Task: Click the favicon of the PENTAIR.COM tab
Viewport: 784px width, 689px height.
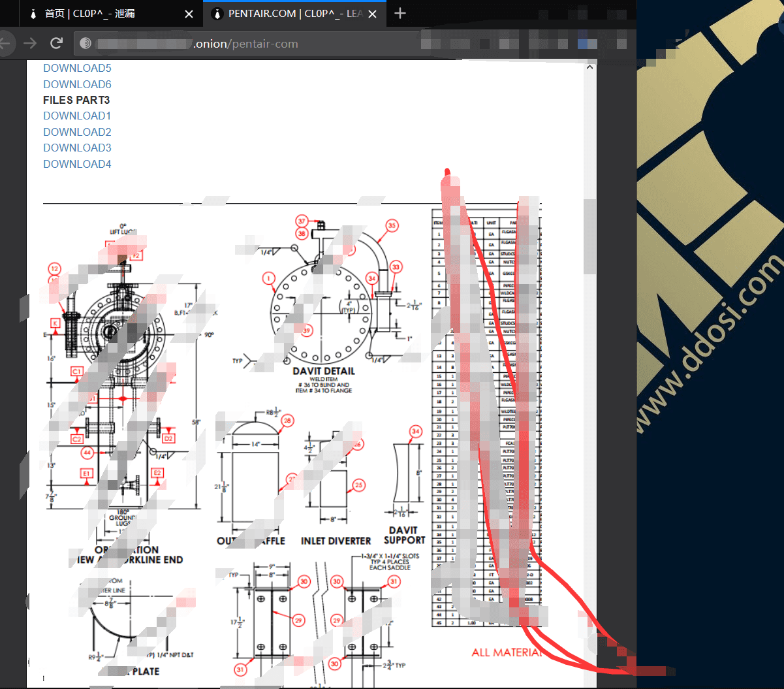Action: [217, 14]
